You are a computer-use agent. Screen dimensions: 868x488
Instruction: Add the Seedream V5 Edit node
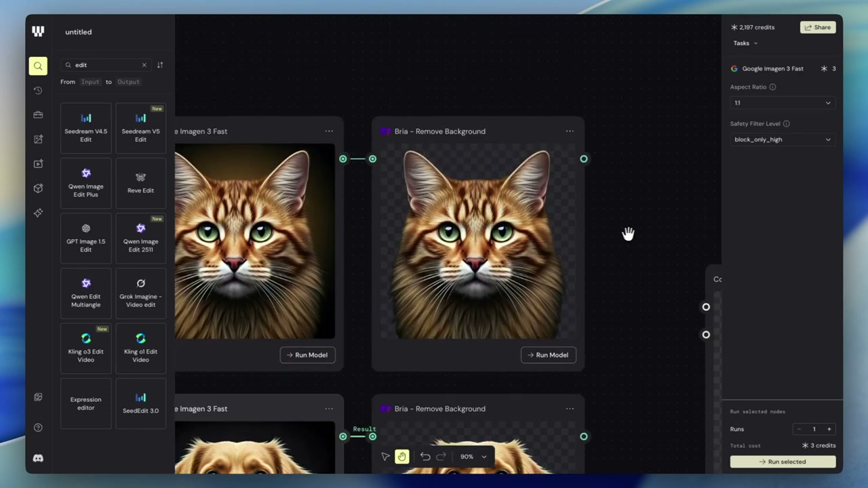click(140, 128)
